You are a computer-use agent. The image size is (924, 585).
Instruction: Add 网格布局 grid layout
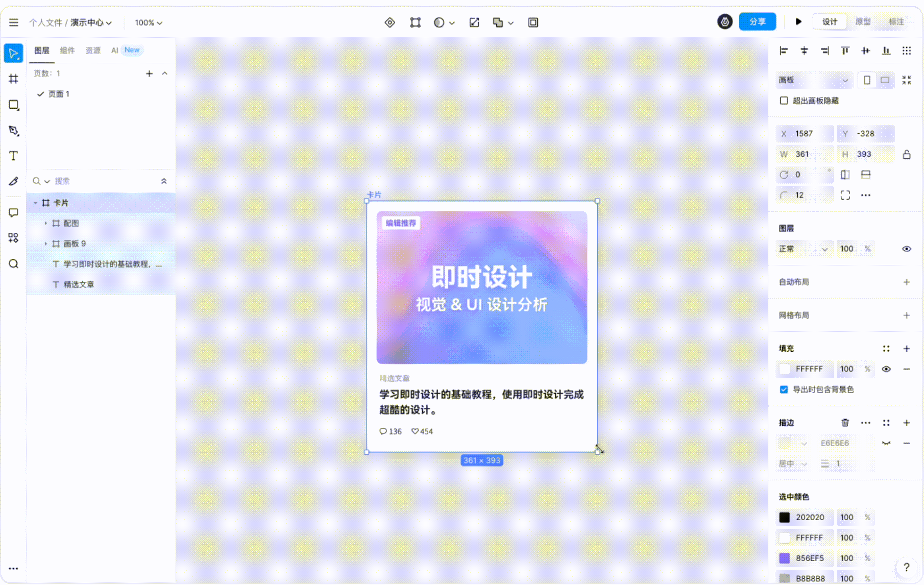(x=907, y=315)
